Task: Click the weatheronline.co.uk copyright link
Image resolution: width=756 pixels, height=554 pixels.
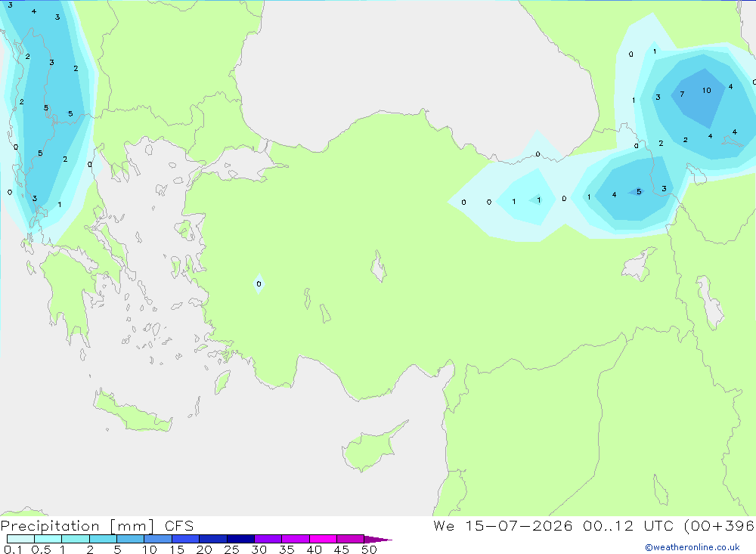Action: (x=692, y=547)
